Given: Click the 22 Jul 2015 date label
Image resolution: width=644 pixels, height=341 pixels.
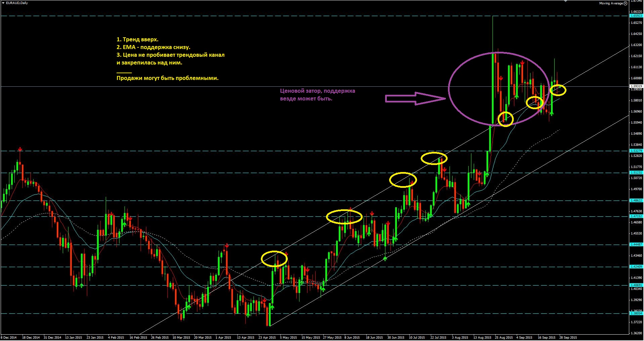Looking at the screenshot, I should 439,338.
